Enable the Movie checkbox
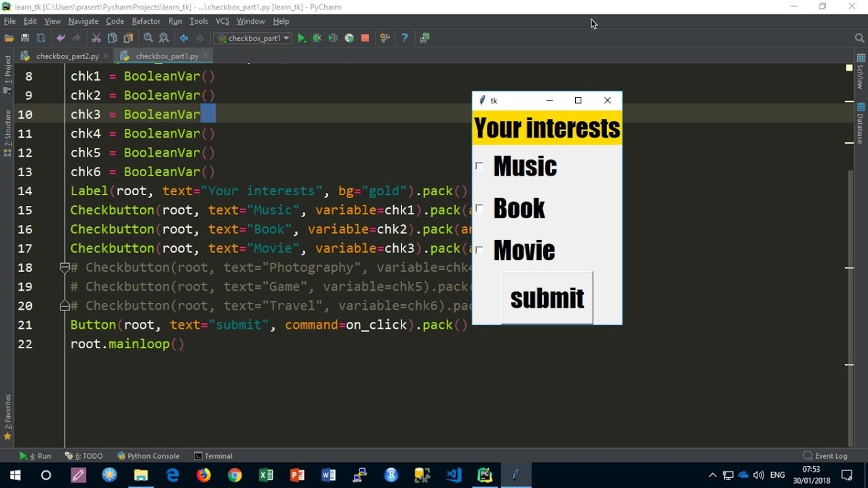 point(479,250)
